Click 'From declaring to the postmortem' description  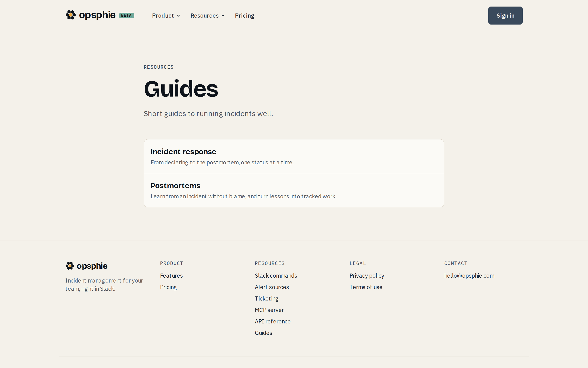(222, 162)
